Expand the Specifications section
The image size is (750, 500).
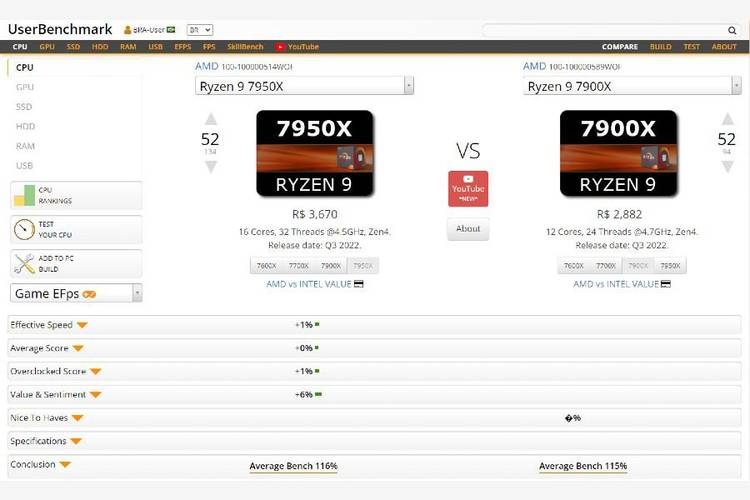coord(76,441)
